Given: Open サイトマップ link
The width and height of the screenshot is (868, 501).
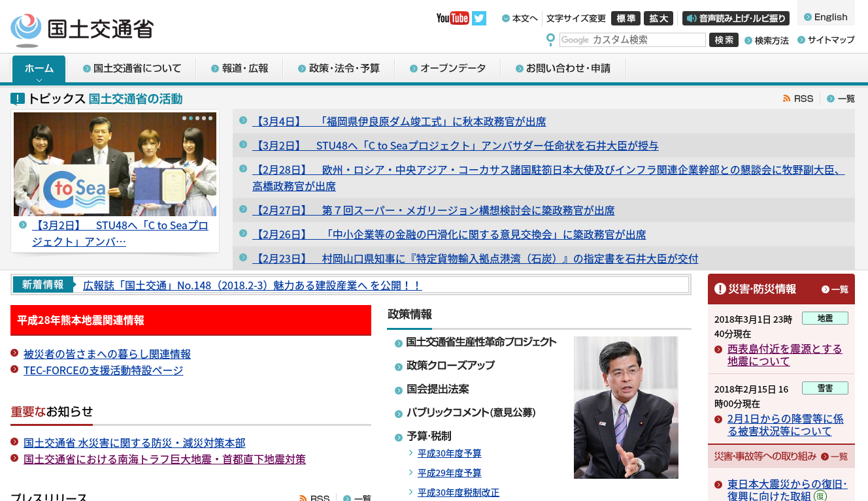Looking at the screenshot, I should (x=826, y=40).
